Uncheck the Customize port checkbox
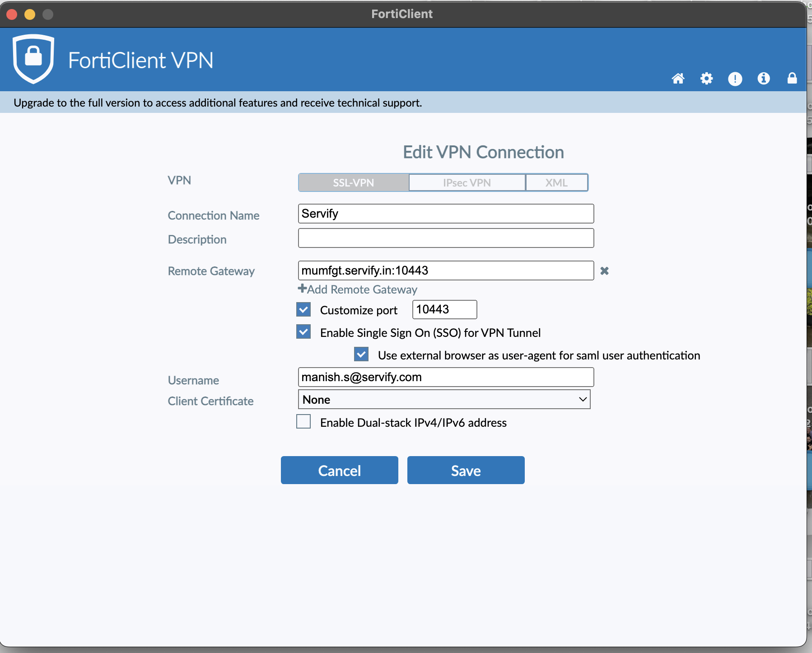812x653 pixels. [303, 310]
